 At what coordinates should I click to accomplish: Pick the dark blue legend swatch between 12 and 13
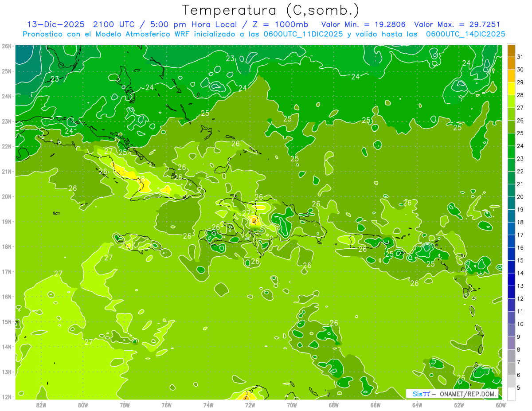click(511, 292)
